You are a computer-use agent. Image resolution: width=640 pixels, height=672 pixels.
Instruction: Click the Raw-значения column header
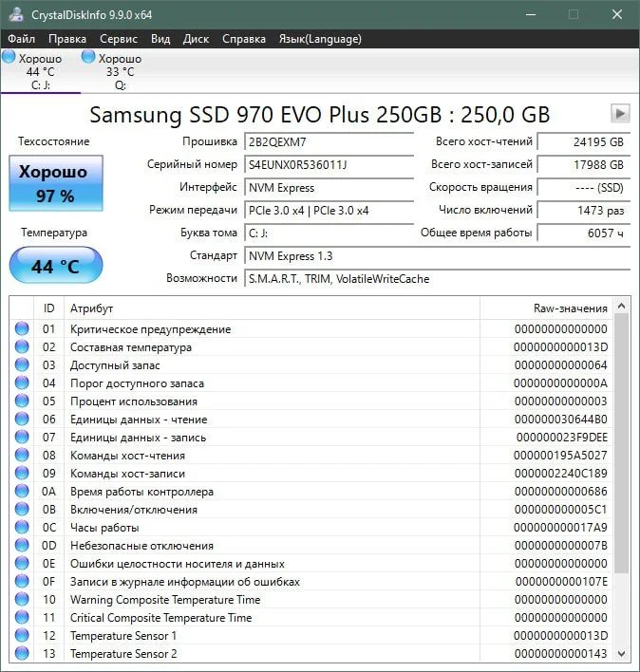coord(547,308)
